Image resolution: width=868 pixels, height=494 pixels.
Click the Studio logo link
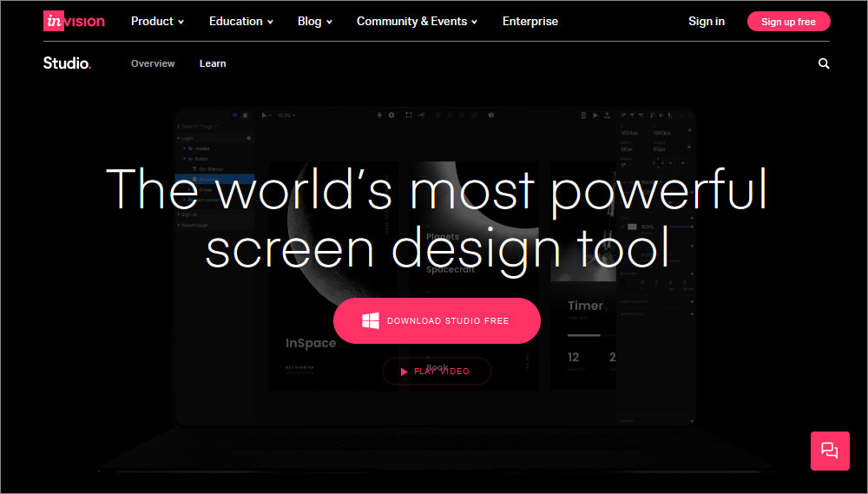pyautogui.click(x=67, y=63)
